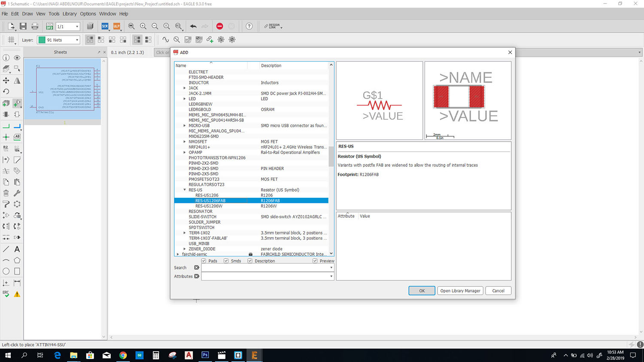Sort list by Name column header
The image size is (644, 362).
211,66
